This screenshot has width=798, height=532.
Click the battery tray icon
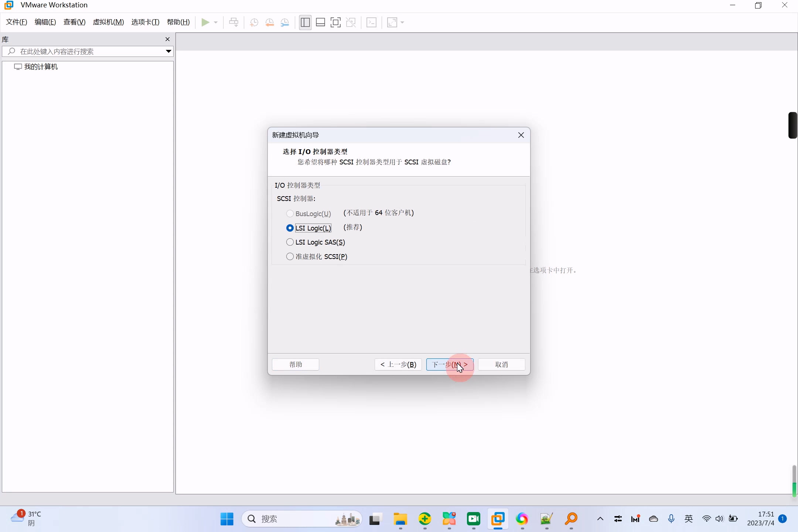(x=733, y=519)
